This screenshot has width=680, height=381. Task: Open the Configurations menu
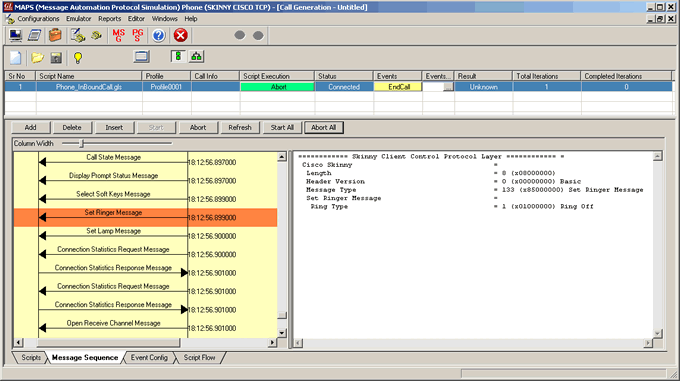[38, 19]
